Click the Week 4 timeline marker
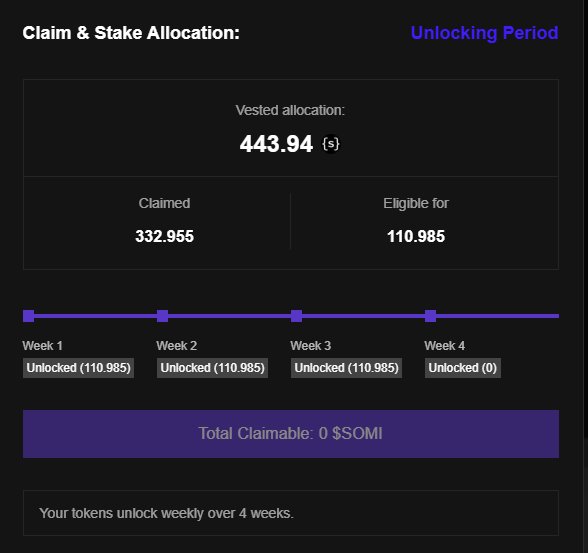Viewport: 588px width, 553px height. coord(430,316)
